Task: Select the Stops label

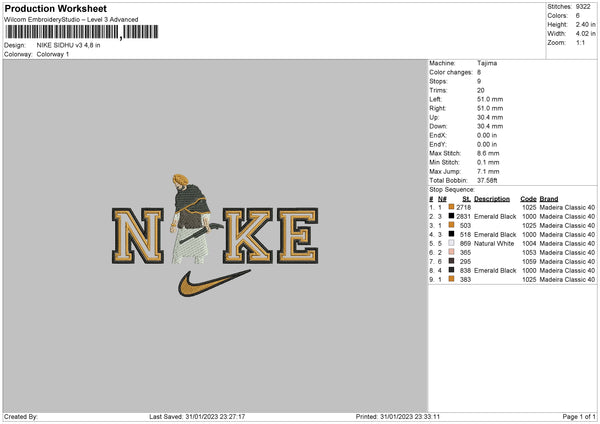Action: [x=438, y=81]
